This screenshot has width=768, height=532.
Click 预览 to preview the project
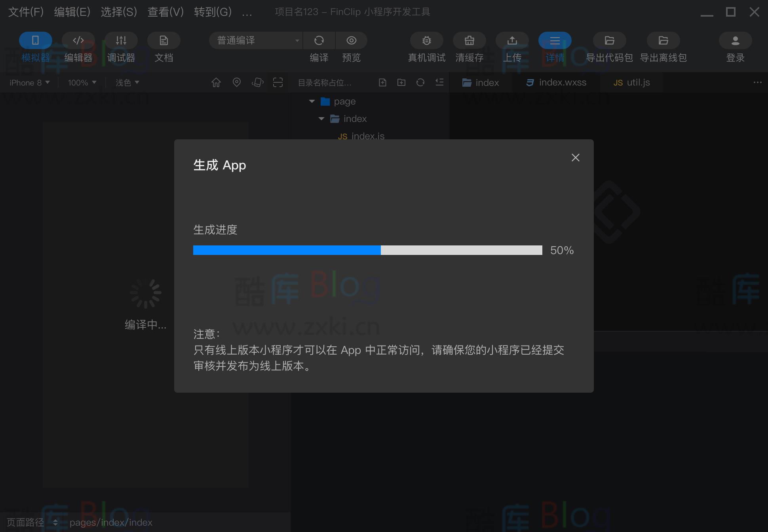(351, 47)
